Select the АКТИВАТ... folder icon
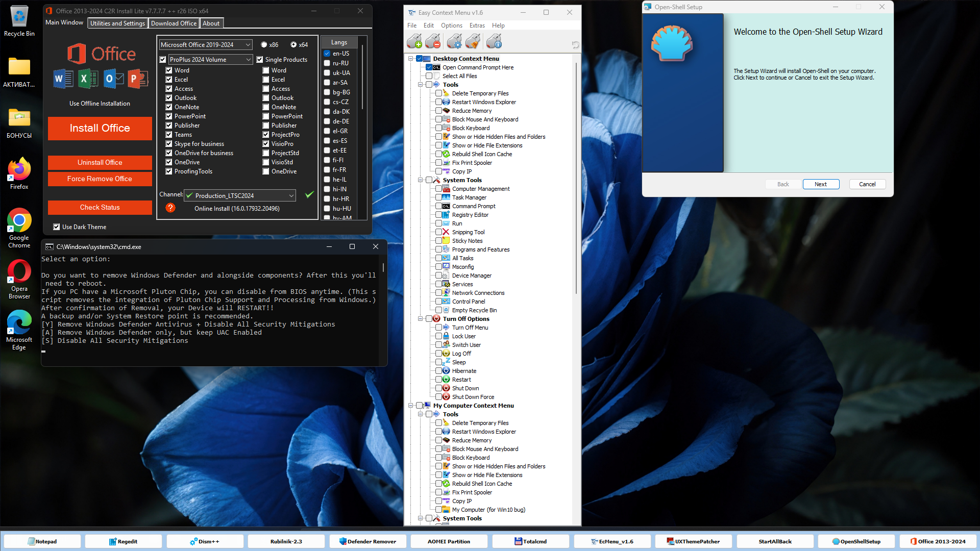Image resolution: width=980 pixels, height=551 pixels. (x=19, y=72)
